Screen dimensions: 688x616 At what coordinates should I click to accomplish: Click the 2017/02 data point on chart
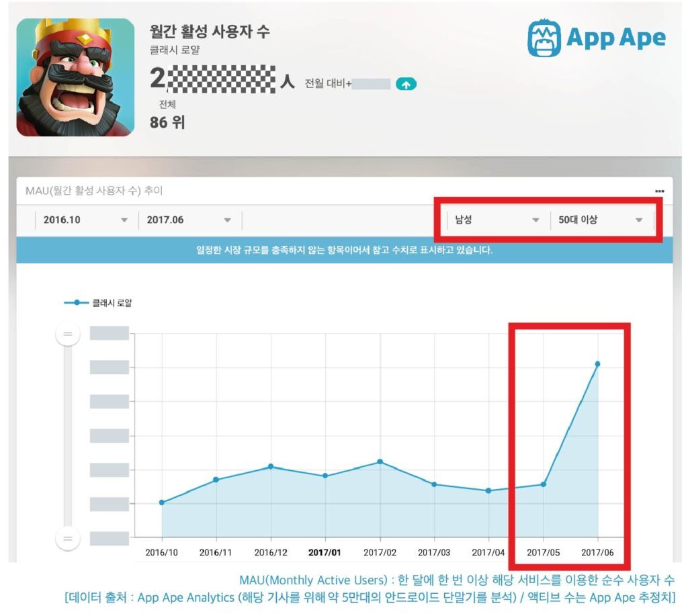pos(380,461)
